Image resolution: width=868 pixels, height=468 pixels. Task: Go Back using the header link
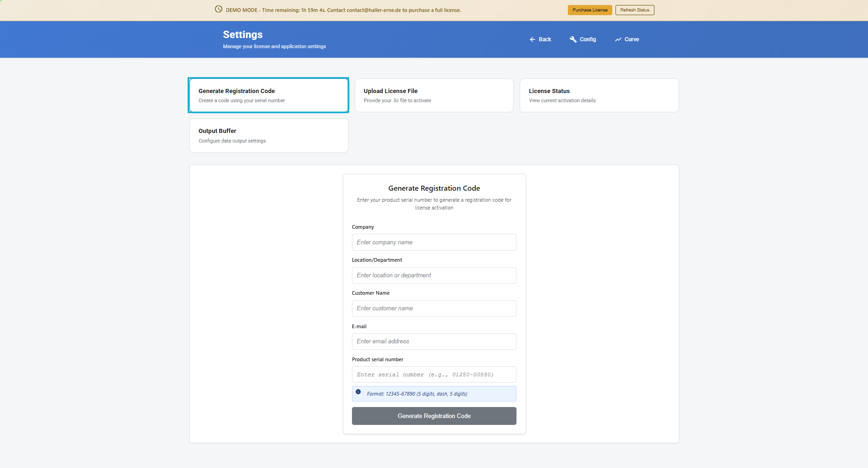[x=540, y=39]
